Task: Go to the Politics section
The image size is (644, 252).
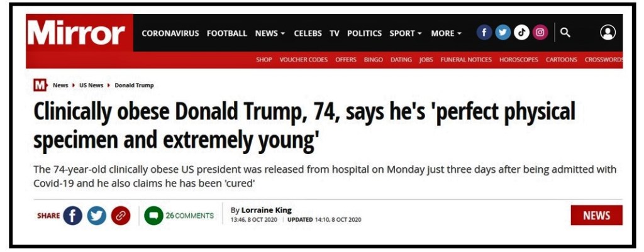Action: 364,33
